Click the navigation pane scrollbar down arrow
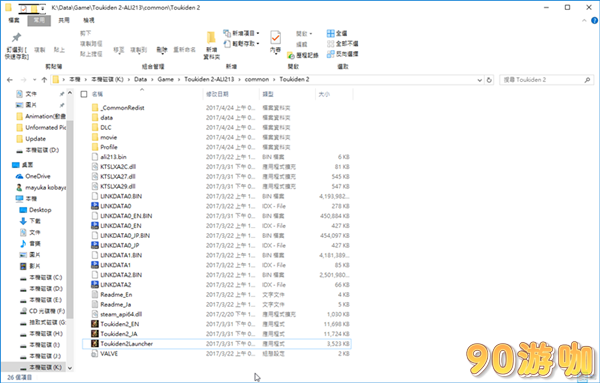The height and width of the screenshot is (383, 600). coord(70,368)
